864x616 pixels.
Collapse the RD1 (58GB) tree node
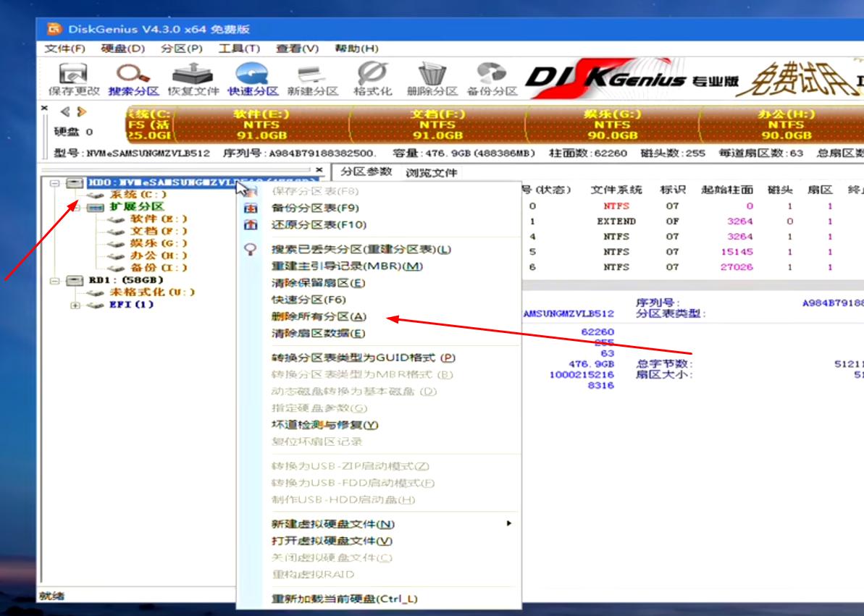coord(55,280)
